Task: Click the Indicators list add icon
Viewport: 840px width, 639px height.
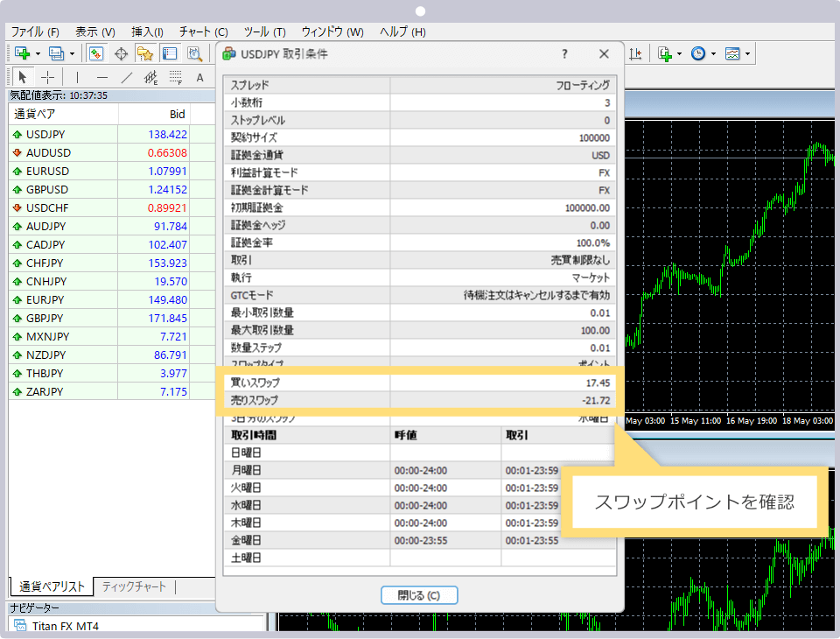Action: tap(665, 53)
